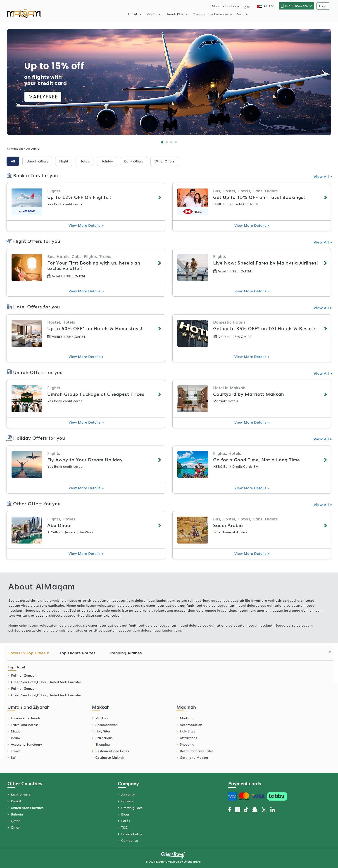This screenshot has width=338, height=868.
Task: Open the Umrah Plus dropdown menu
Action: tap(176, 14)
